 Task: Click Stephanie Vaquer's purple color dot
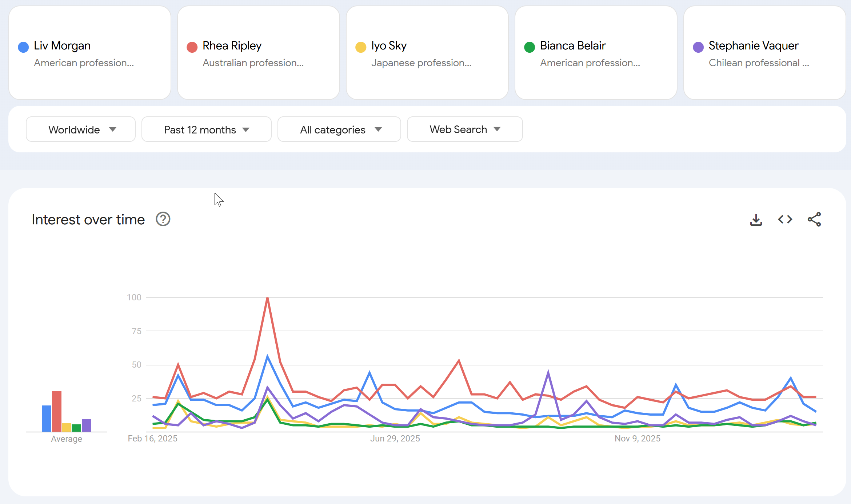698,47
